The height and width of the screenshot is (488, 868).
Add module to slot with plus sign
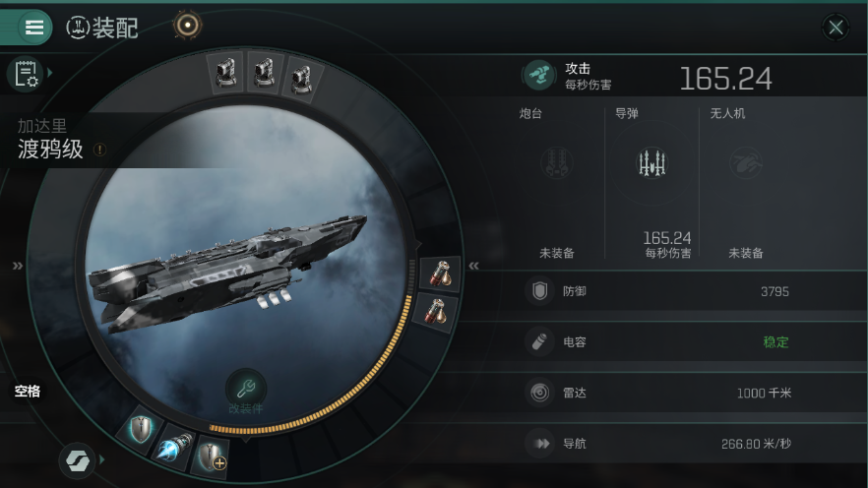[x=212, y=457]
